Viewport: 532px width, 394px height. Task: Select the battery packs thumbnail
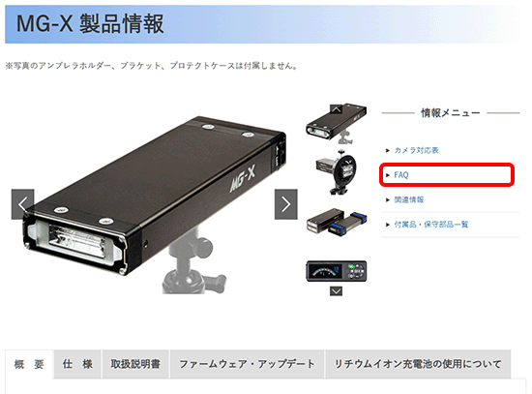(x=337, y=222)
